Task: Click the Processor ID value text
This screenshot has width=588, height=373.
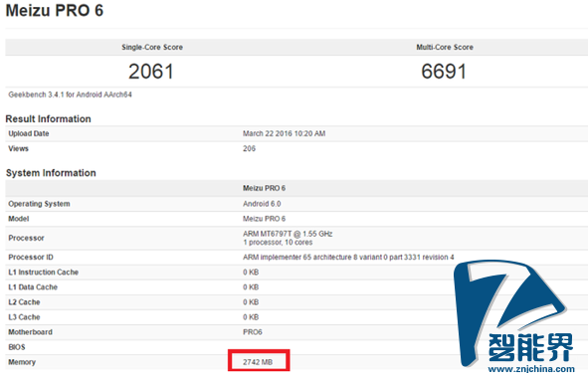Action: [x=348, y=258]
